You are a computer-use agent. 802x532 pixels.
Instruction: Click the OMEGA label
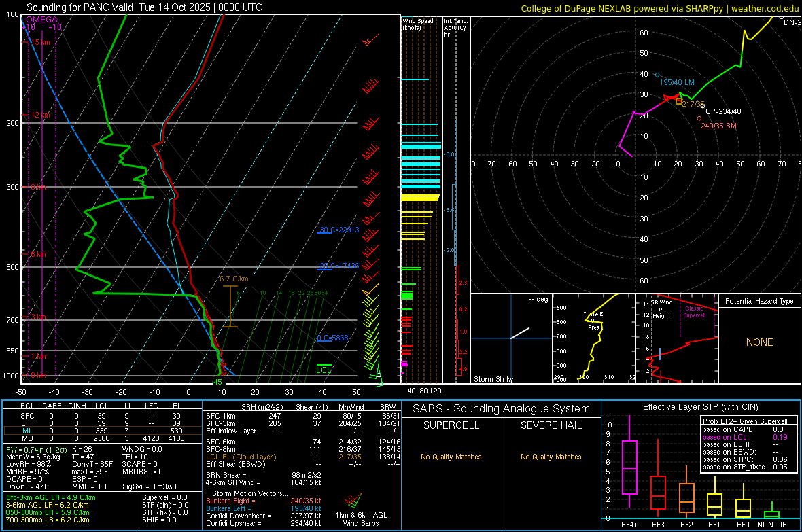point(41,20)
